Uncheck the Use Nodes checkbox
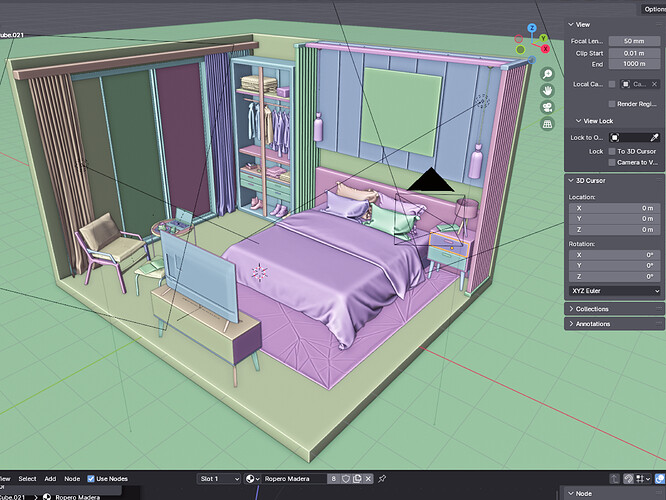This screenshot has height=500, width=666. [x=91, y=479]
